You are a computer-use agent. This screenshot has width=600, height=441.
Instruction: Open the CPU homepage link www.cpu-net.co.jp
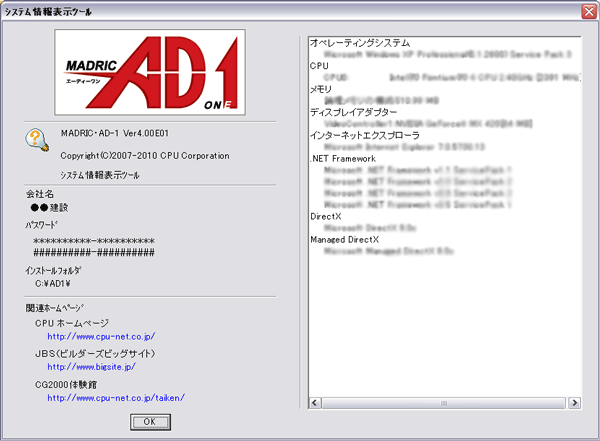[x=101, y=336]
